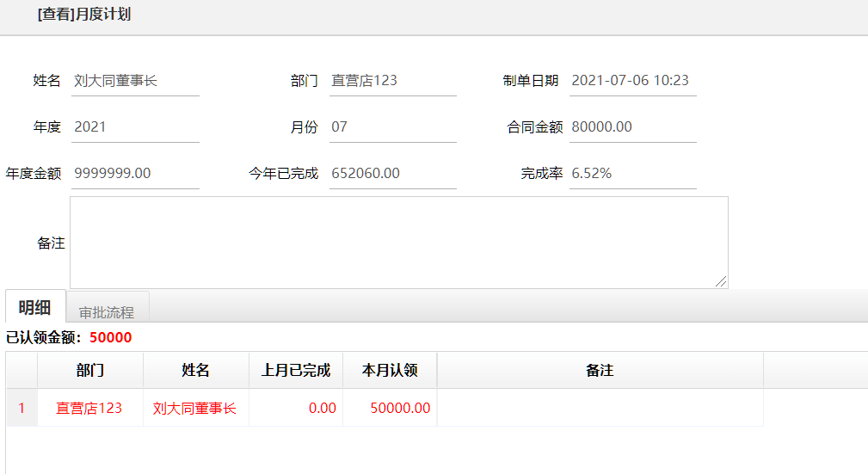Click the 50000.00 cell in 本月认领 column
Image resolution: width=868 pixels, height=474 pixels.
[400, 409]
